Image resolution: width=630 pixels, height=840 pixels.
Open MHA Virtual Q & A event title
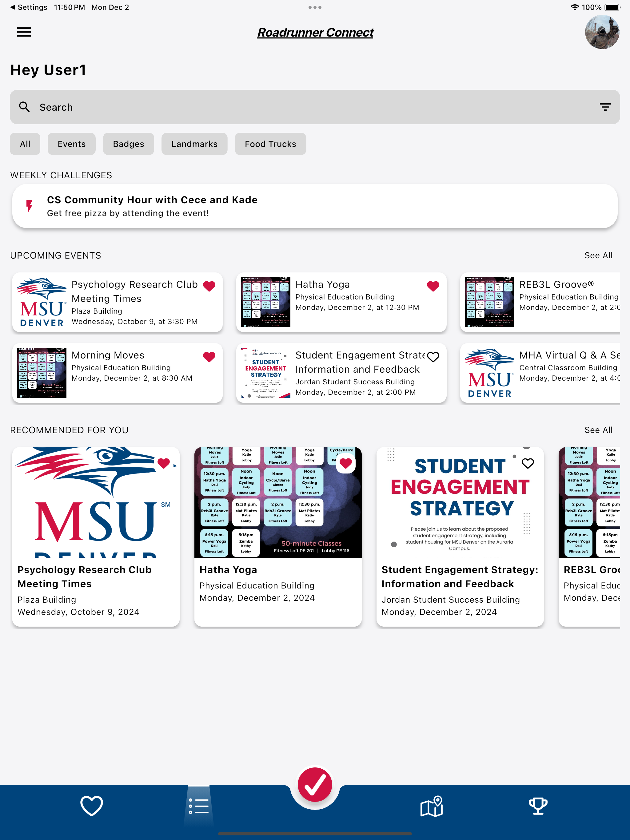click(570, 355)
